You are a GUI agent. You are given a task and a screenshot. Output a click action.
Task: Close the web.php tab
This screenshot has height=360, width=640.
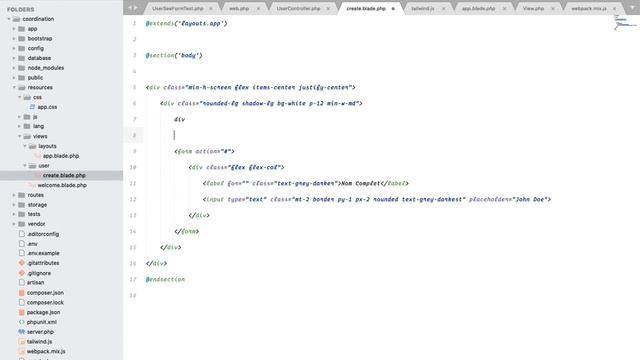click(x=258, y=8)
